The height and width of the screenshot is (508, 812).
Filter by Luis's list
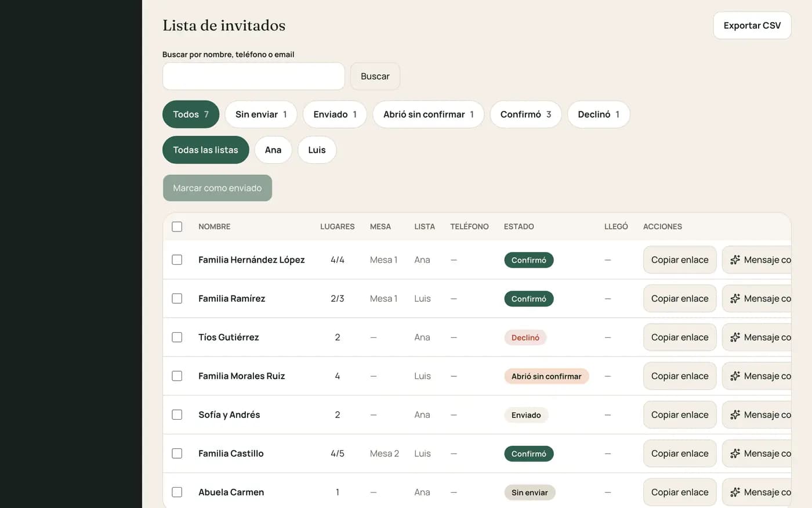317,150
